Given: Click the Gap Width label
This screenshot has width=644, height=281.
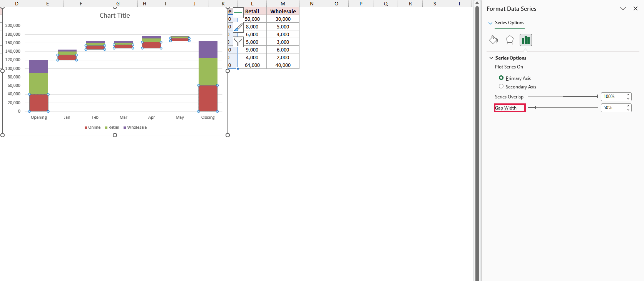Looking at the screenshot, I should [506, 108].
